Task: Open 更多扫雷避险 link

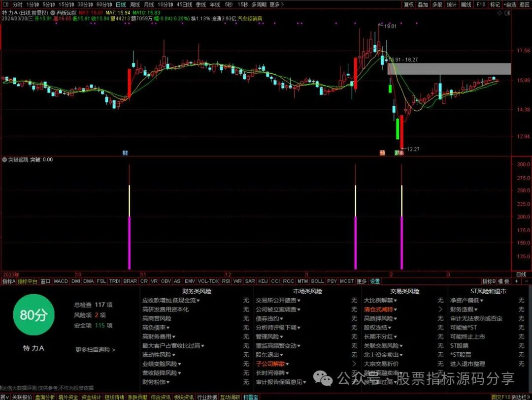Action: (x=95, y=349)
